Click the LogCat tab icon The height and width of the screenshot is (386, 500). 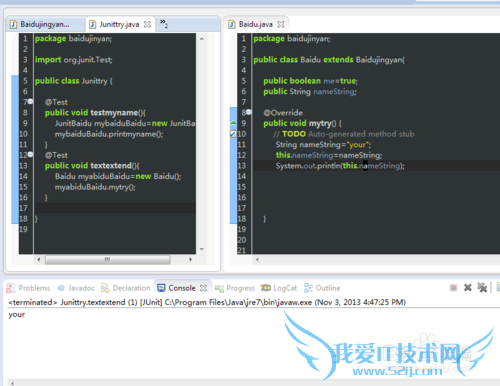pyautogui.click(x=266, y=288)
